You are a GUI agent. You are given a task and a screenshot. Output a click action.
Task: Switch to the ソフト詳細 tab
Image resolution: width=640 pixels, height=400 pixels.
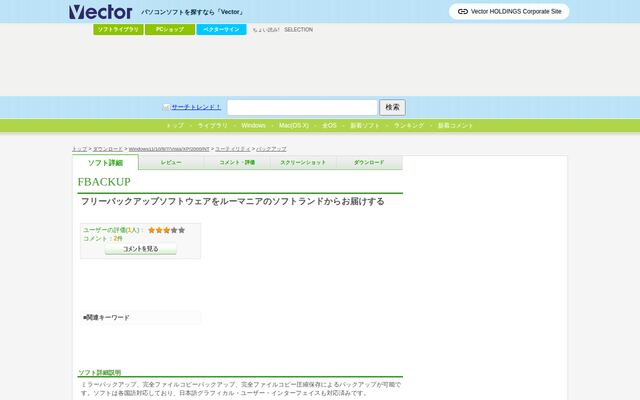click(105, 162)
